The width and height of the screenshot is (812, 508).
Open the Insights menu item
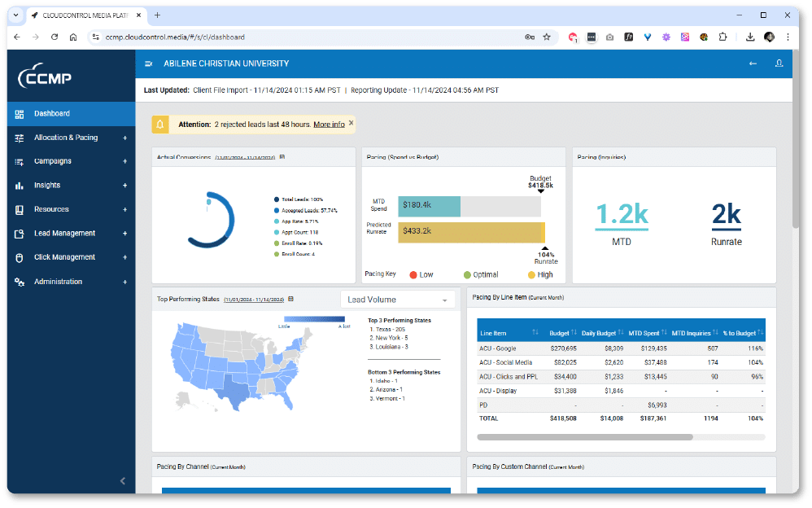coord(71,185)
